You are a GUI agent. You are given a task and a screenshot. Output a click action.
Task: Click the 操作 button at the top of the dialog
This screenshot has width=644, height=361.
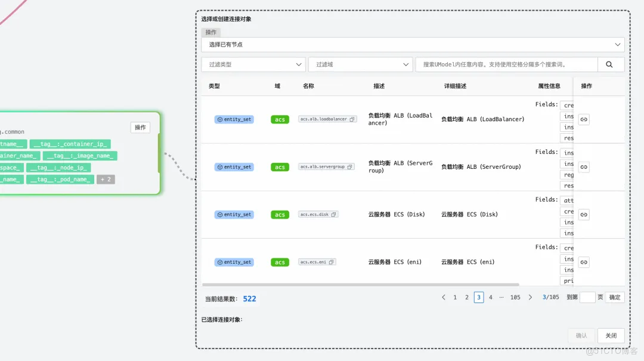(x=211, y=32)
